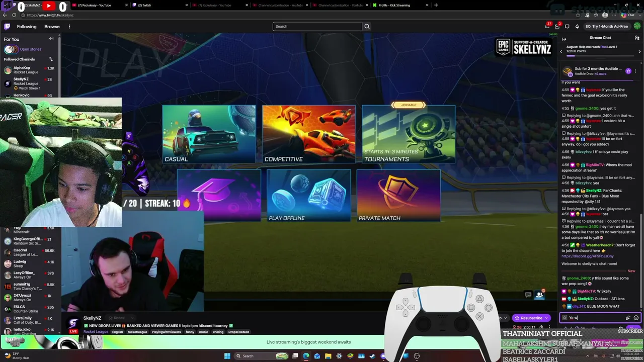Open the chat community users list icon
Viewport: 644px width, 362px height.
click(637, 38)
